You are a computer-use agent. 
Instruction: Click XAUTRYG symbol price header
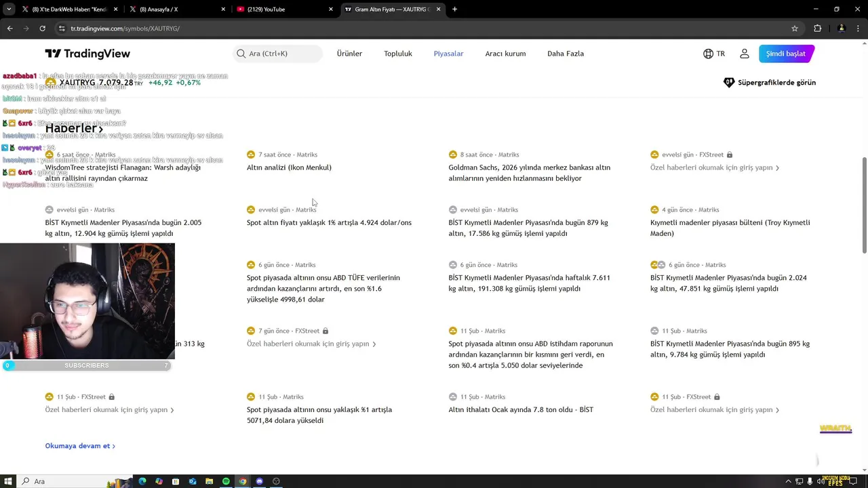click(122, 83)
